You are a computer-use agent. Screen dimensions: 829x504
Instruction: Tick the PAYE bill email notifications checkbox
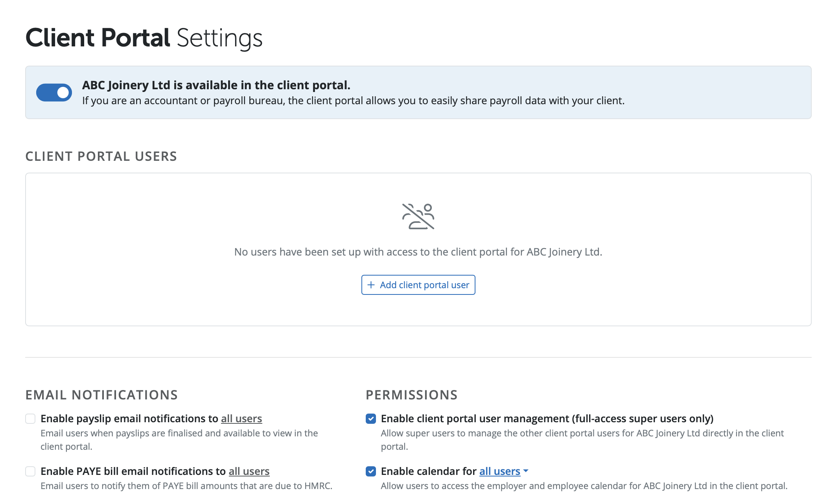point(30,471)
